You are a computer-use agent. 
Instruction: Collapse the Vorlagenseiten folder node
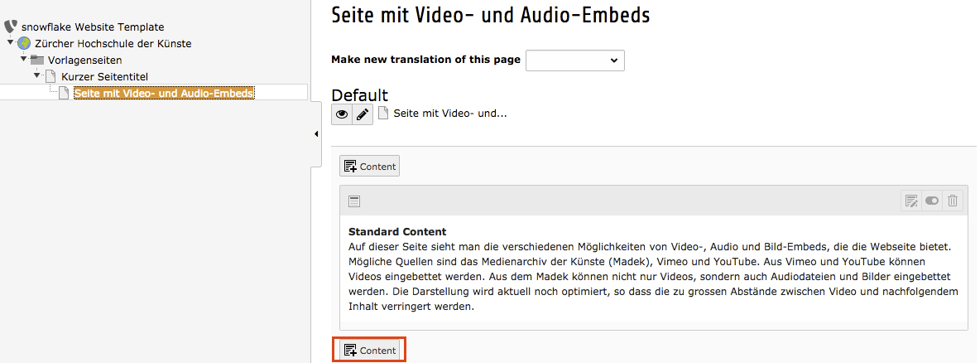(23, 59)
